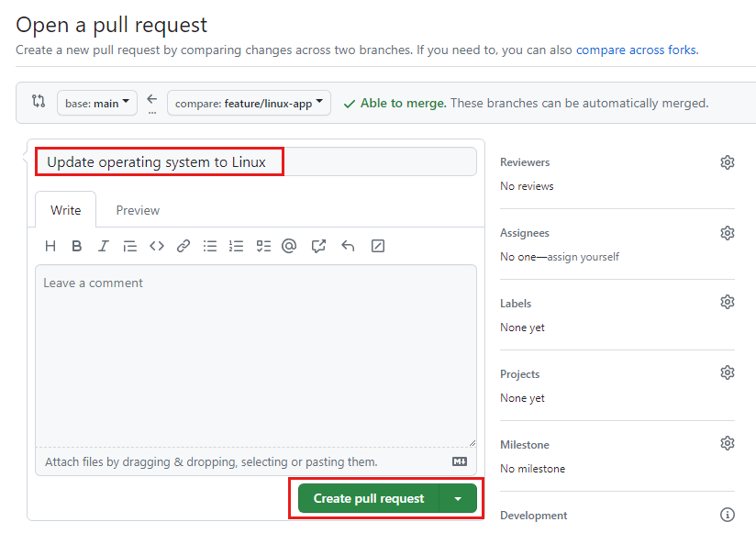Click the left arrow between branch selectors

coord(152,99)
